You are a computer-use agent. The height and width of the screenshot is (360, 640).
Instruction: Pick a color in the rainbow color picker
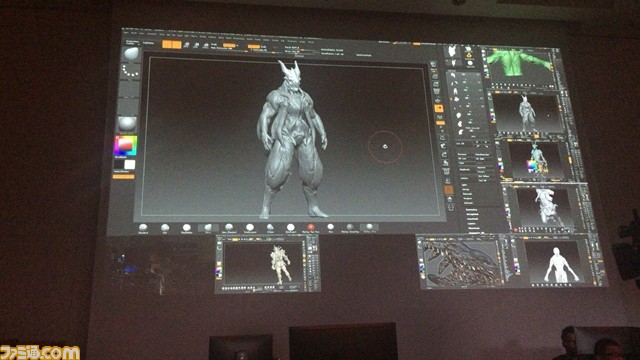(x=125, y=145)
